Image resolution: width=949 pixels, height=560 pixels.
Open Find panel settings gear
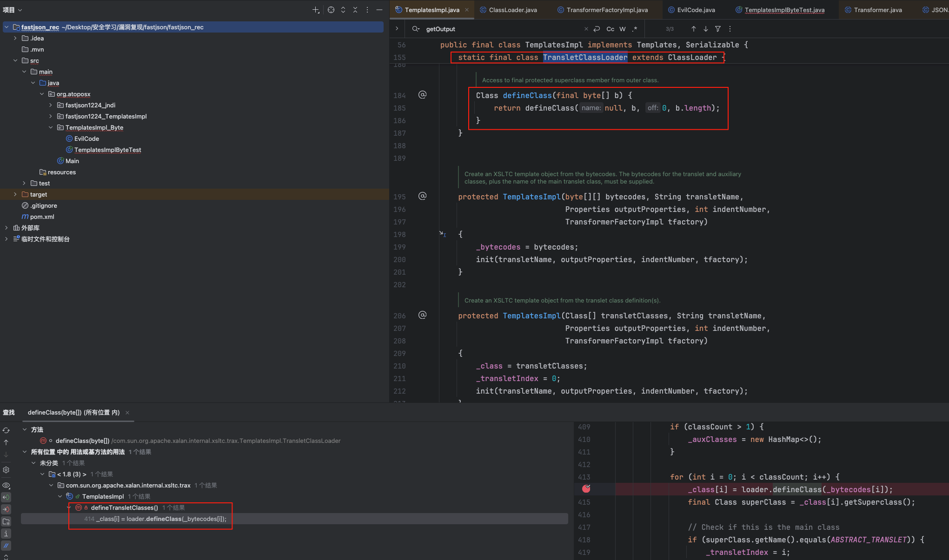point(6,470)
